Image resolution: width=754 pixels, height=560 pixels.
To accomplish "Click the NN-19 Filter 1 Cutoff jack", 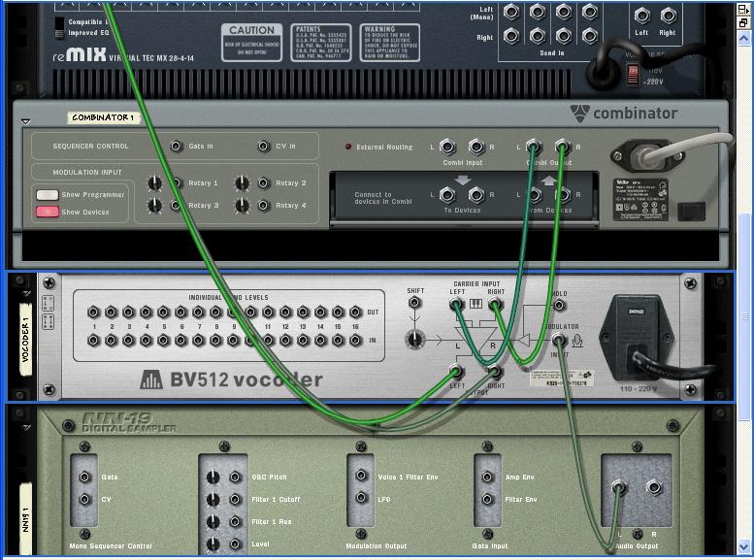I will [x=235, y=500].
